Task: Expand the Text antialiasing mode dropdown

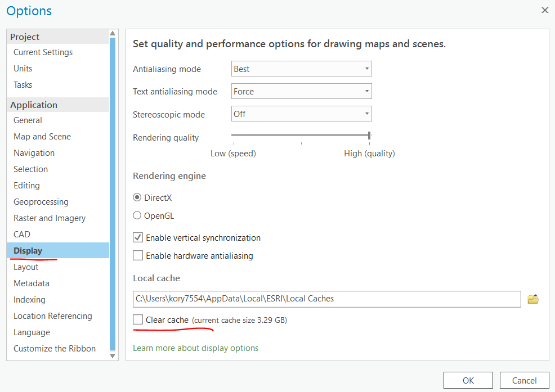Action: tap(302, 92)
